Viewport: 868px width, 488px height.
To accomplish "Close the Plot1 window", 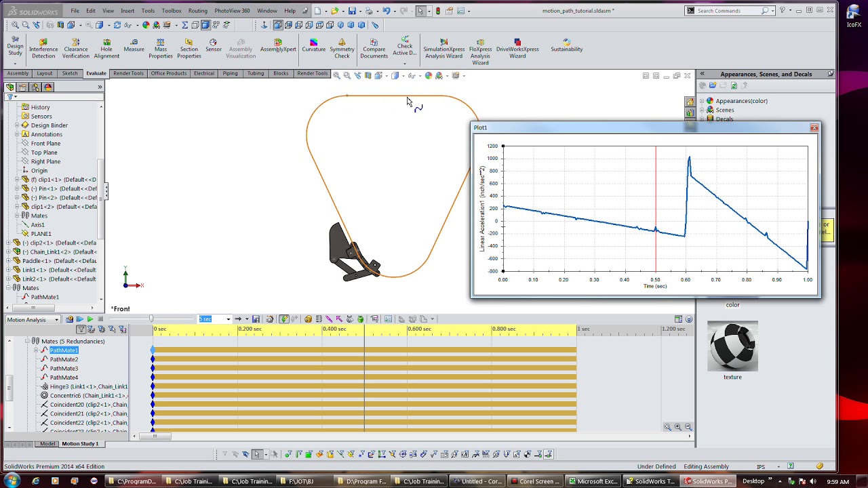I will [814, 127].
